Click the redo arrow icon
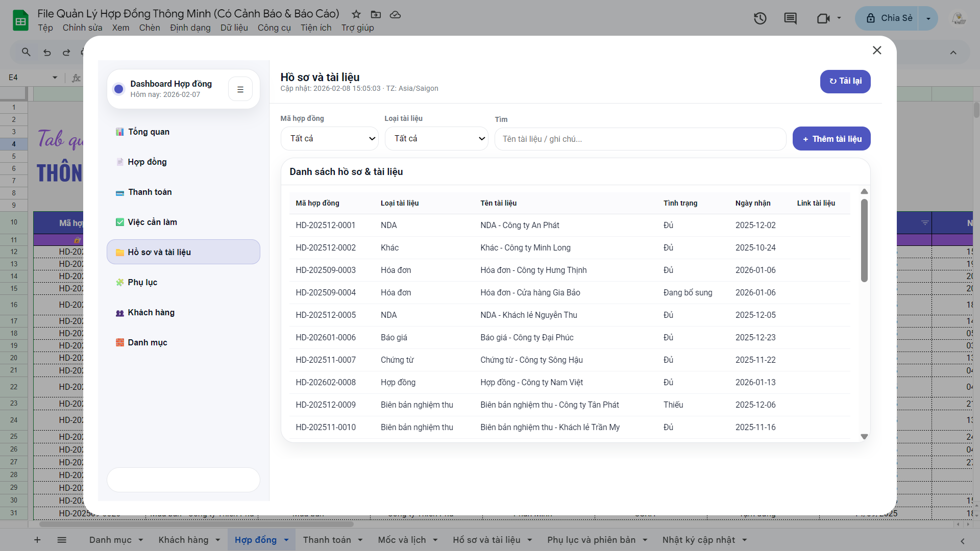The image size is (980, 551). pos(66,52)
